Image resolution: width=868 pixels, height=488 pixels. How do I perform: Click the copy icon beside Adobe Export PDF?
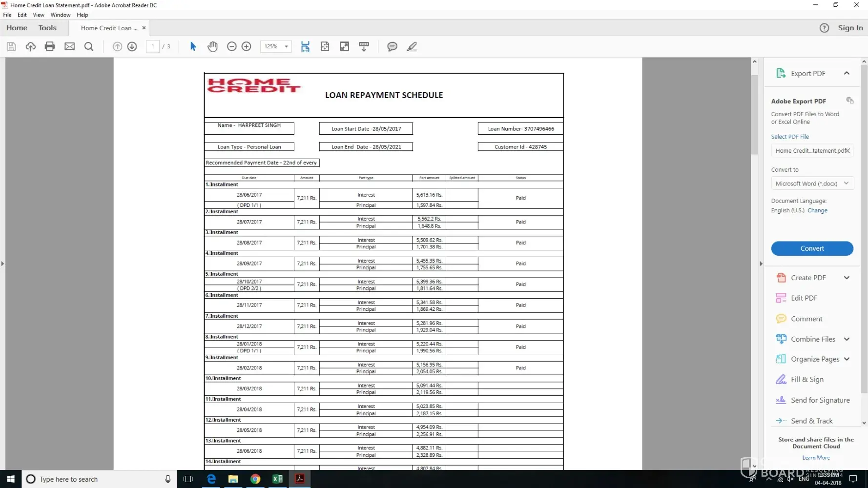[x=850, y=100]
